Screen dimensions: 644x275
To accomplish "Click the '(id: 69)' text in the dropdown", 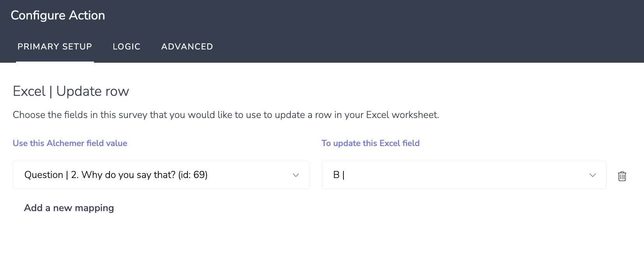I will tap(193, 175).
